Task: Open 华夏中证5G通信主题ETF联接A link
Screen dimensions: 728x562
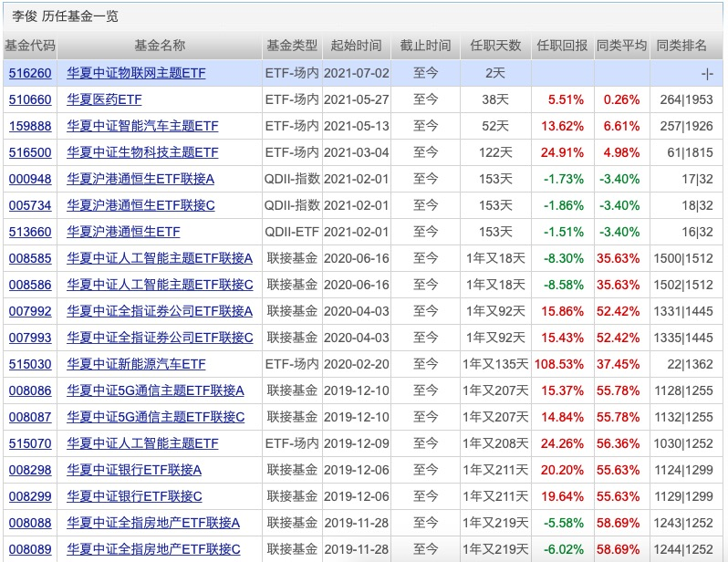Action: click(x=155, y=391)
